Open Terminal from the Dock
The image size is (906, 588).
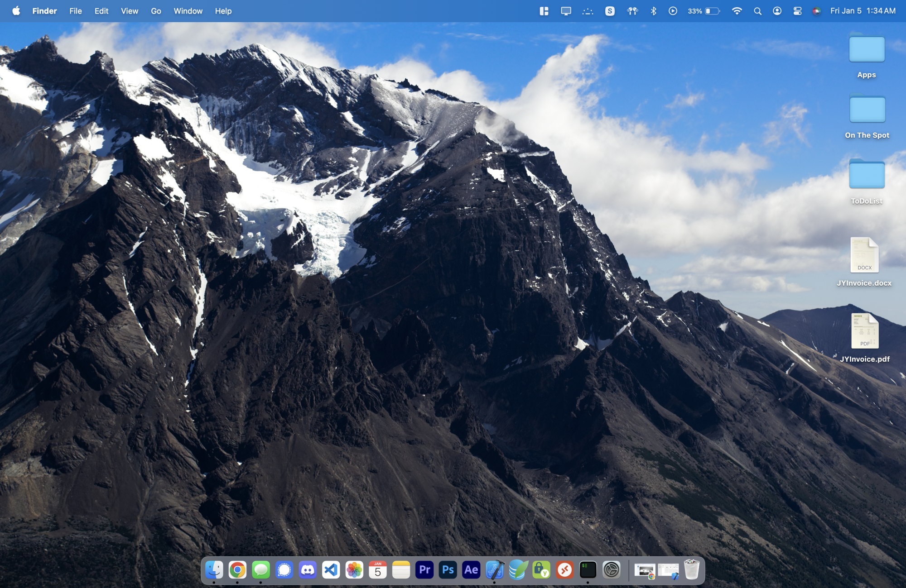tap(588, 569)
